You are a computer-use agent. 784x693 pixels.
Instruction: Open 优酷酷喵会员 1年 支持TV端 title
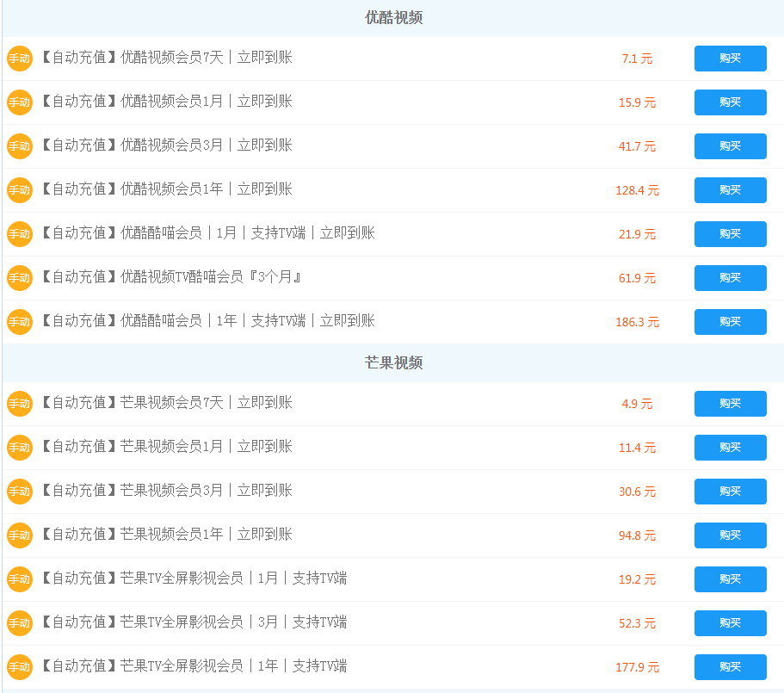point(207,321)
